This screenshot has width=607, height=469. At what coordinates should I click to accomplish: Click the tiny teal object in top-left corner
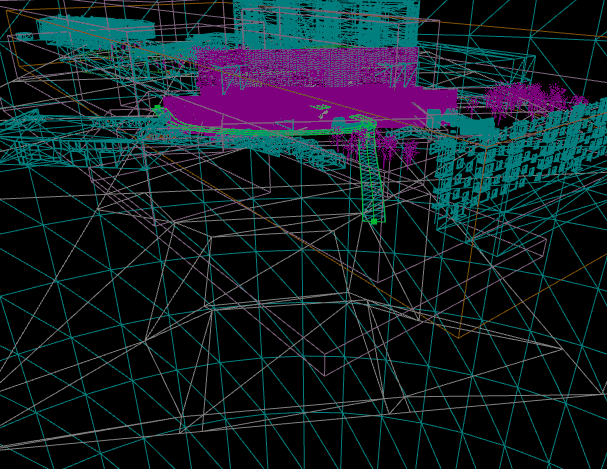24,36
